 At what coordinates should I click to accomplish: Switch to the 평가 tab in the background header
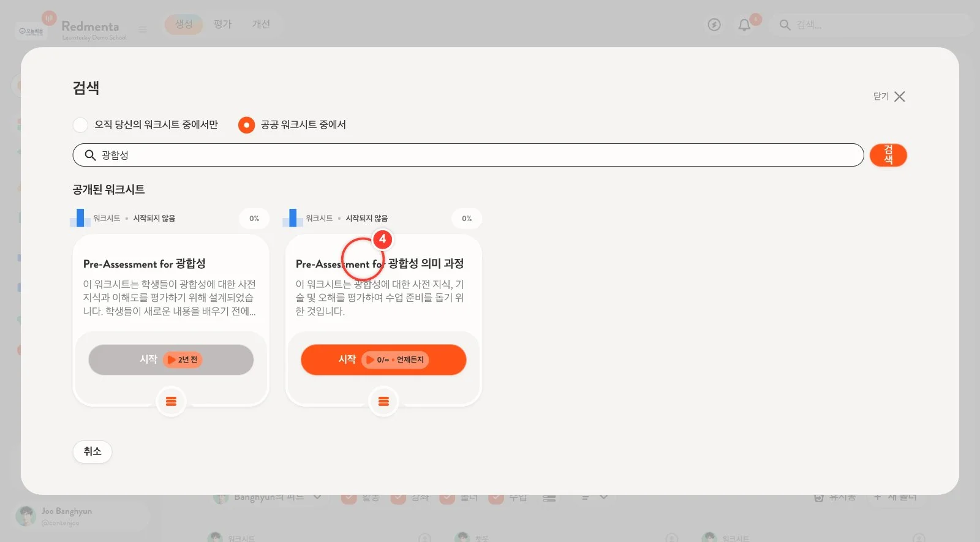click(x=222, y=24)
